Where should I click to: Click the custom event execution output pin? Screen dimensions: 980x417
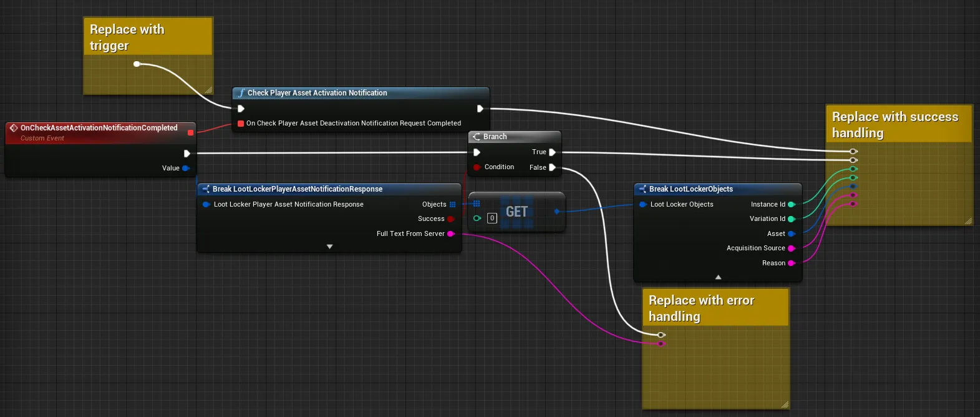(x=187, y=154)
